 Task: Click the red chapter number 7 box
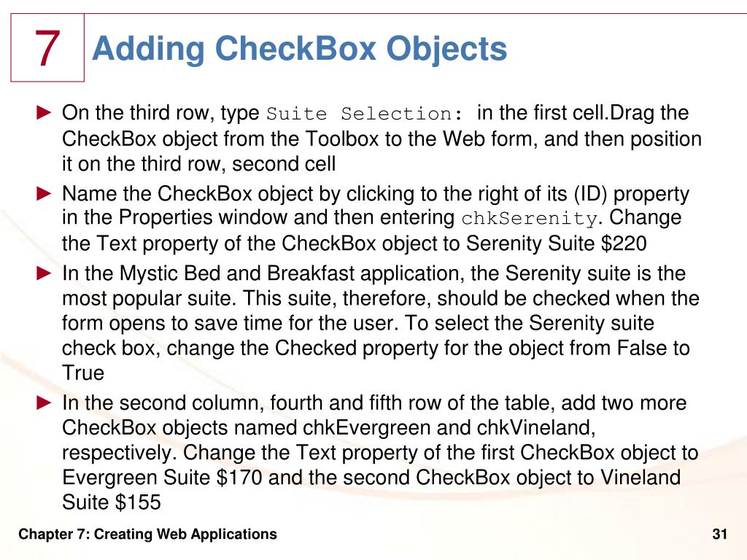pos(47,47)
